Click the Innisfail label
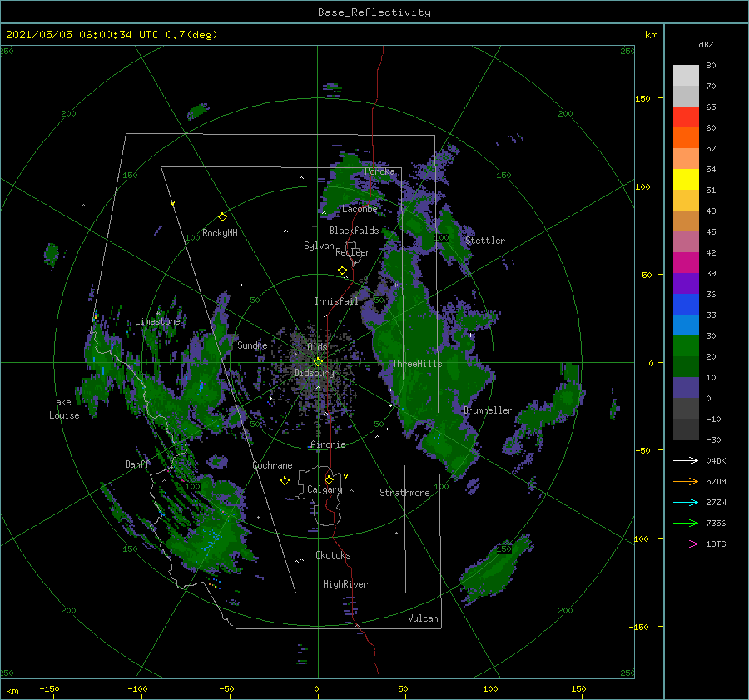This screenshot has width=749, height=700. pos(336,301)
